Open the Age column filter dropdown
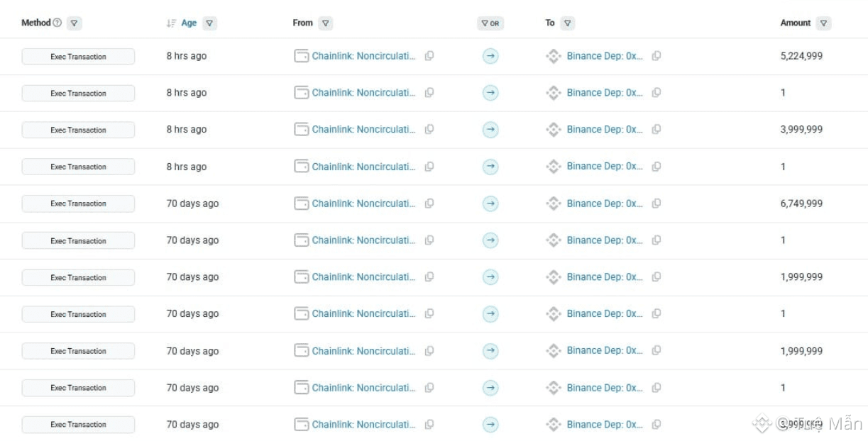Viewport: 868px width, 441px height. pyautogui.click(x=209, y=23)
